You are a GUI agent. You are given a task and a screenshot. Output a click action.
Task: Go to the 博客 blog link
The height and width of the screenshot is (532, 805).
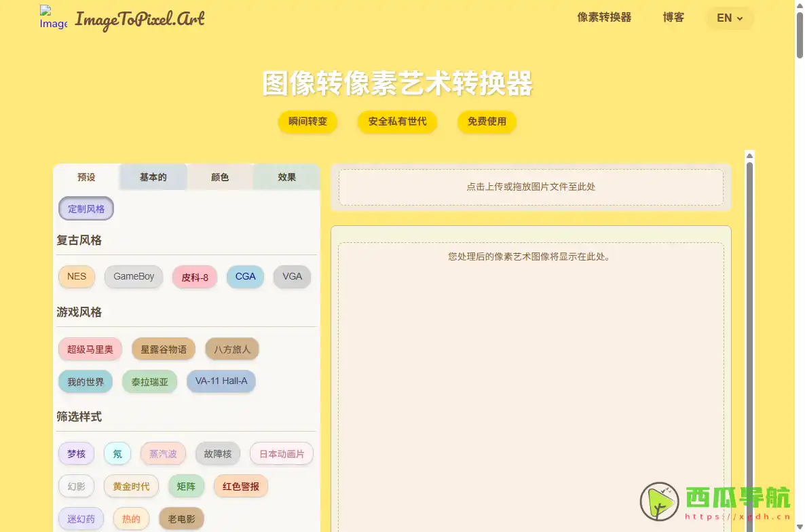[x=673, y=18]
